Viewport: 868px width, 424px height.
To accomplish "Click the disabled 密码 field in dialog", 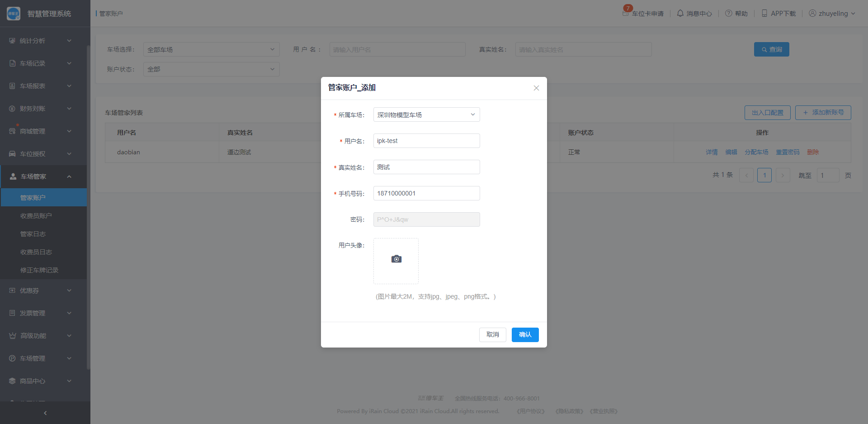I will [426, 219].
